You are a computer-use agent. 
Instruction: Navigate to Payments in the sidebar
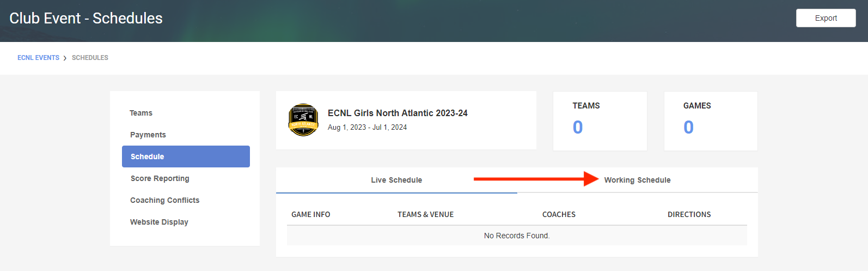click(x=148, y=135)
